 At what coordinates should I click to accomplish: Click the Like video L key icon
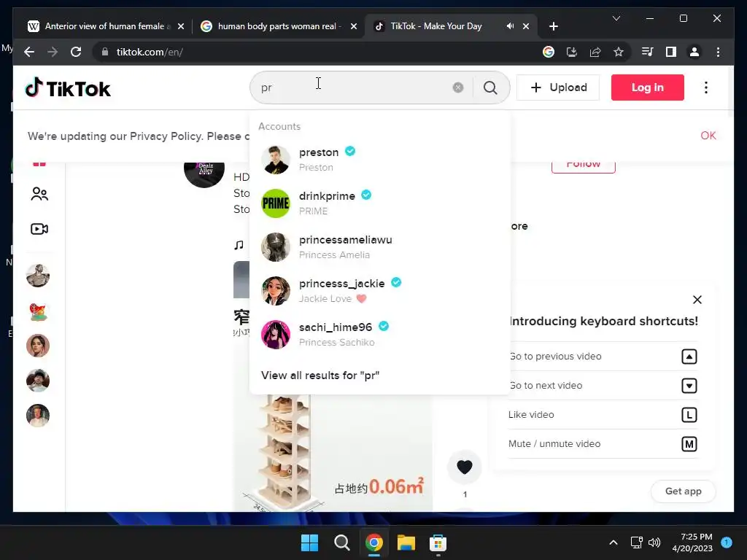pyautogui.click(x=689, y=415)
